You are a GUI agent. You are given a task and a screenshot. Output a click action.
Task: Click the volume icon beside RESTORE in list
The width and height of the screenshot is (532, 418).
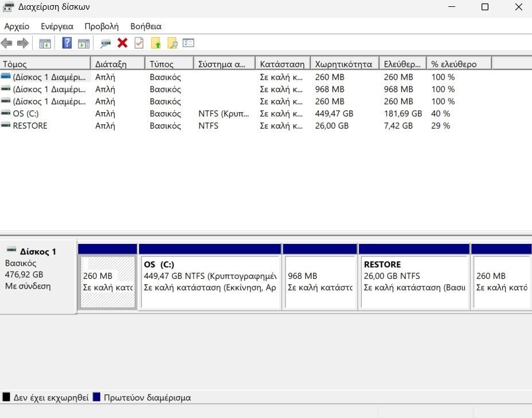coord(6,125)
